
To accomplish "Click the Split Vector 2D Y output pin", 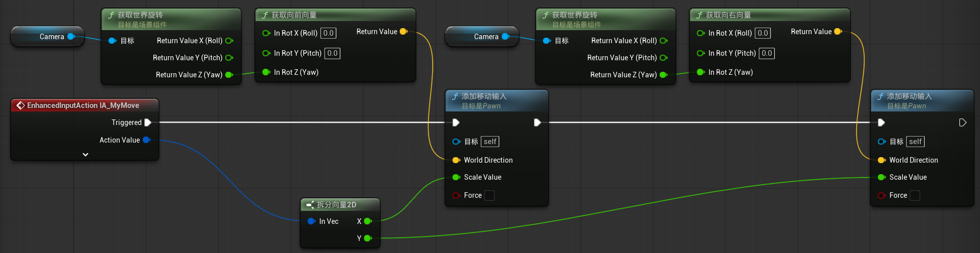I will point(368,238).
